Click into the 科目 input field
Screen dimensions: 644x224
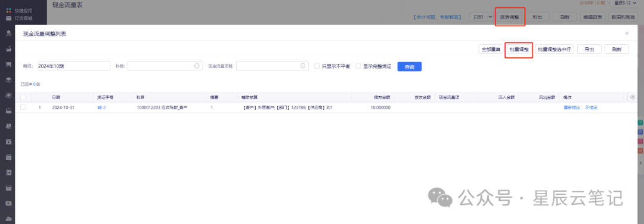[165, 66]
